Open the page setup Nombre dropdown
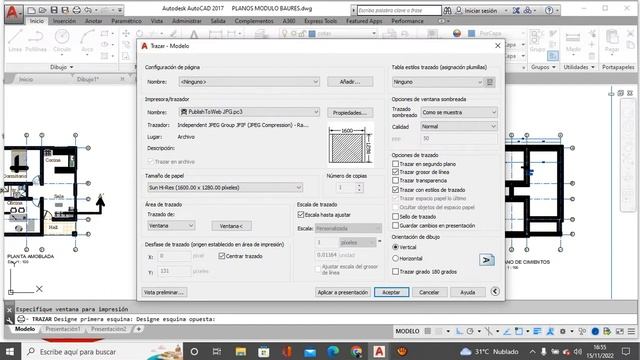Screen dimensions: 640x360 tap(249, 82)
